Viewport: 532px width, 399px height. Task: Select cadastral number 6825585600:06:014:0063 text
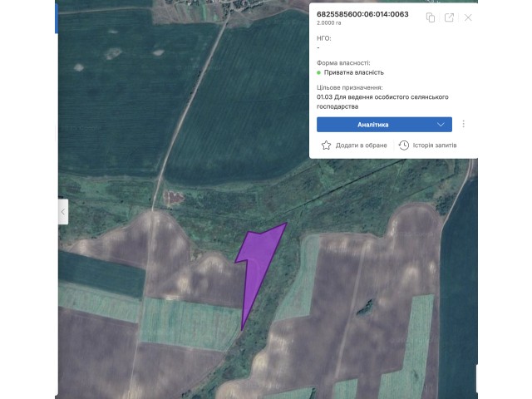[x=362, y=14]
